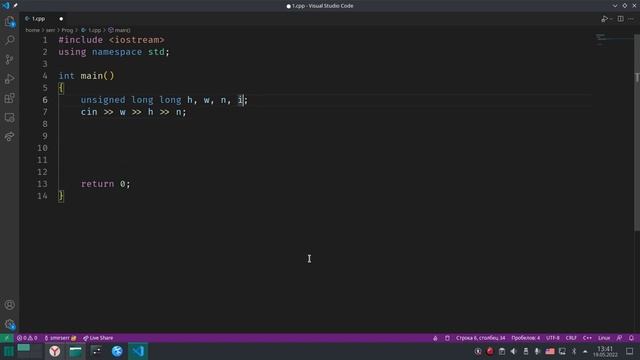Change indentation via 'Пробелов: 4'
640x360 pixels.
coord(525,338)
